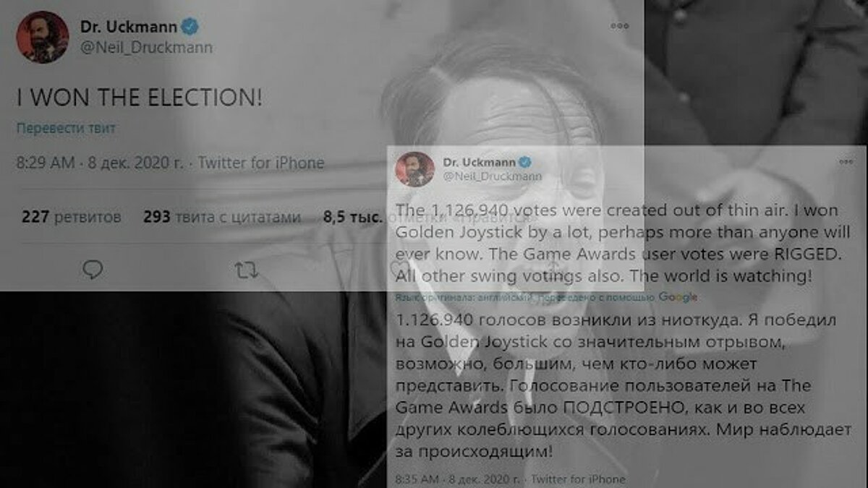View the 227 ретвитов list
This screenshot has width=868, height=488.
pos(71,216)
